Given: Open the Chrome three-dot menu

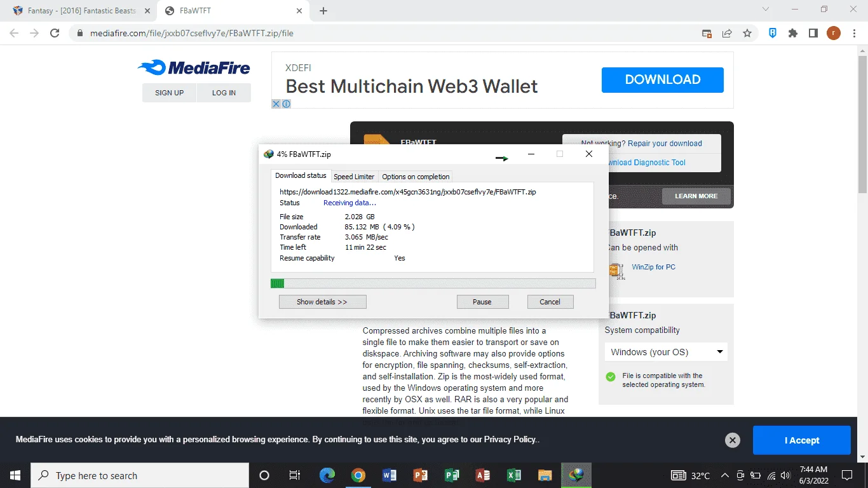Looking at the screenshot, I should (853, 33).
